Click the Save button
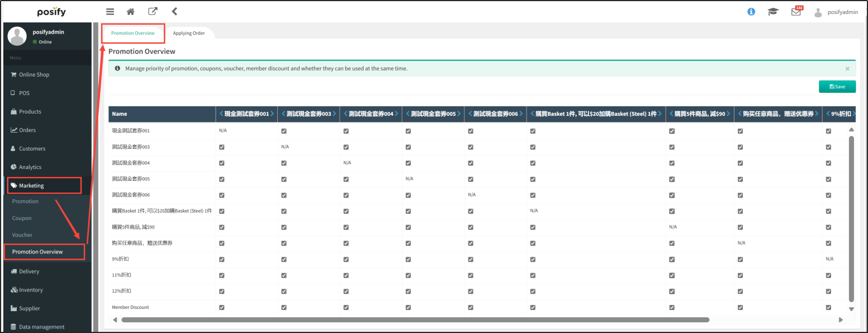This screenshot has height=333, width=868. [x=837, y=86]
